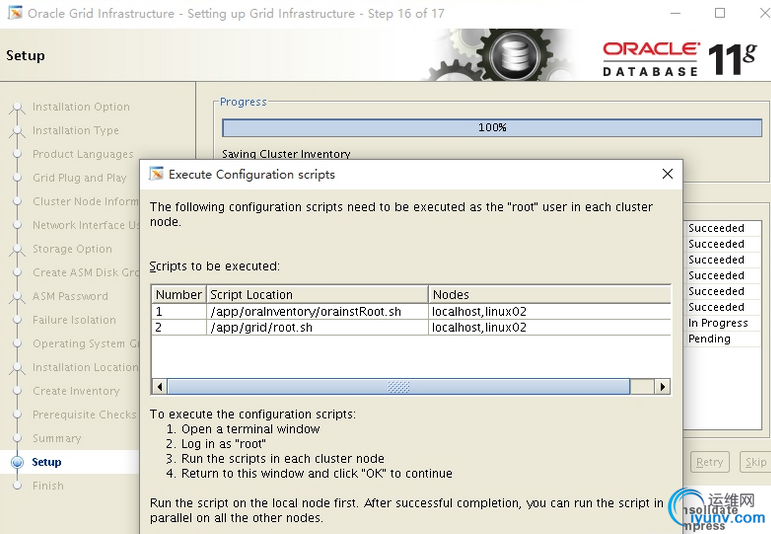Screen dimensions: 771x534
Task: Open the Failure Isolation step
Action: click(x=74, y=320)
